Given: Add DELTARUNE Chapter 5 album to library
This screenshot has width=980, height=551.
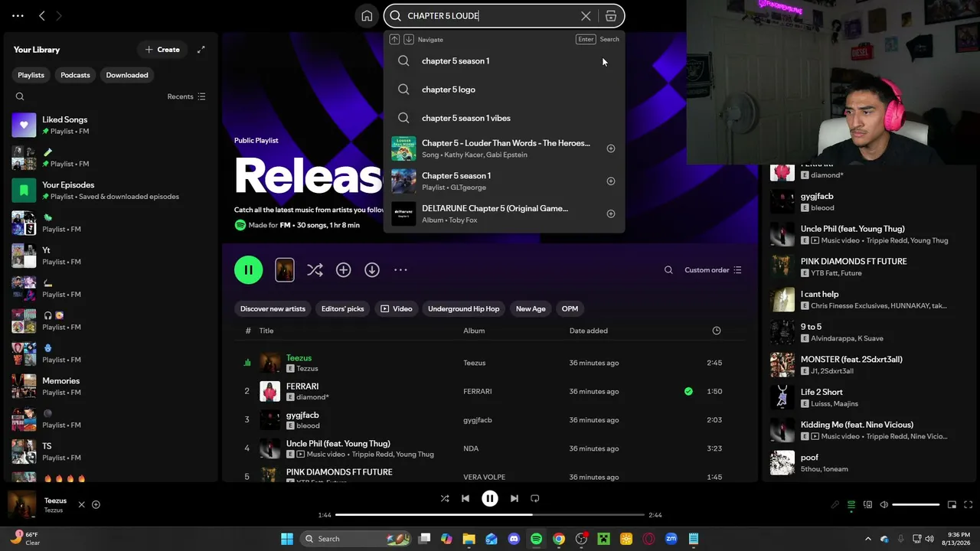Looking at the screenshot, I should coord(611,214).
